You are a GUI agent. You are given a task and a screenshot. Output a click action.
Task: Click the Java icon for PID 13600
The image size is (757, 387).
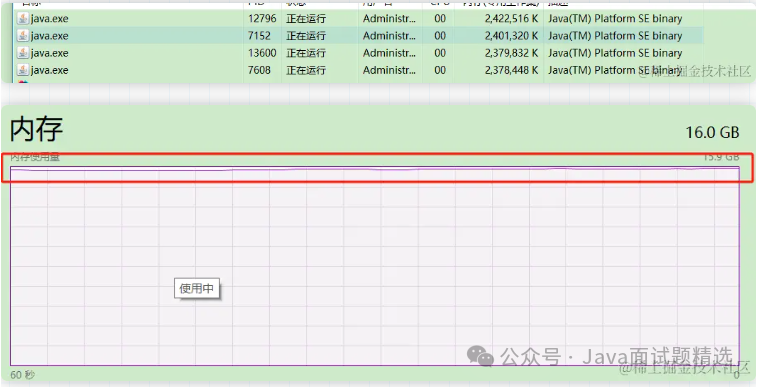[x=23, y=53]
